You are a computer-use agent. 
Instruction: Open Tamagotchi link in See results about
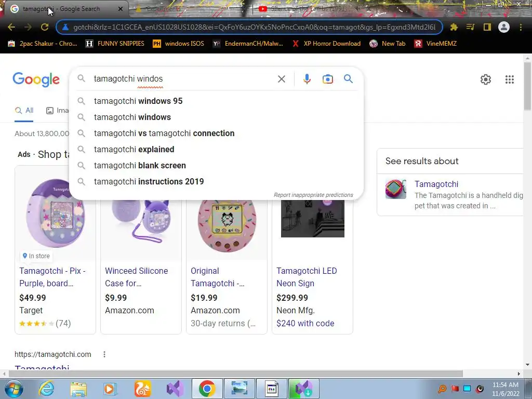[436, 184]
